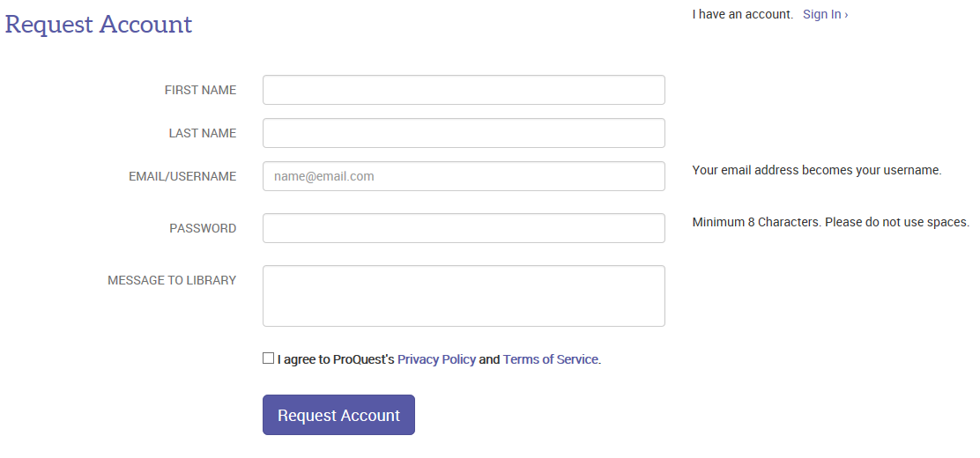Click inside the Message to Library textarea
980x458 pixels.
click(464, 296)
